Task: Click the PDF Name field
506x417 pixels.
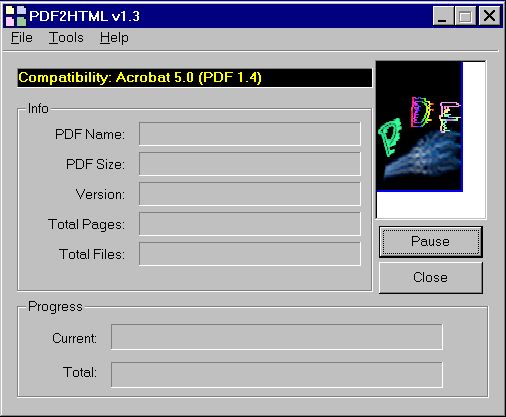Action: pos(250,134)
